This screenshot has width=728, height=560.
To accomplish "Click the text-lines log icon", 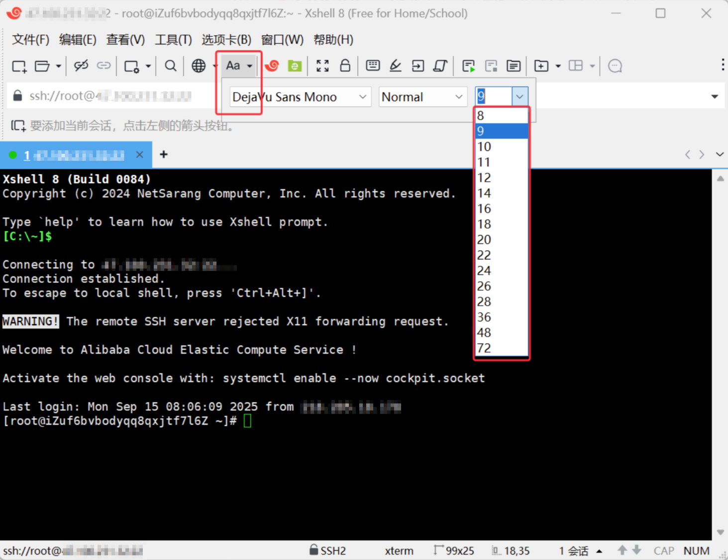I will (x=514, y=66).
